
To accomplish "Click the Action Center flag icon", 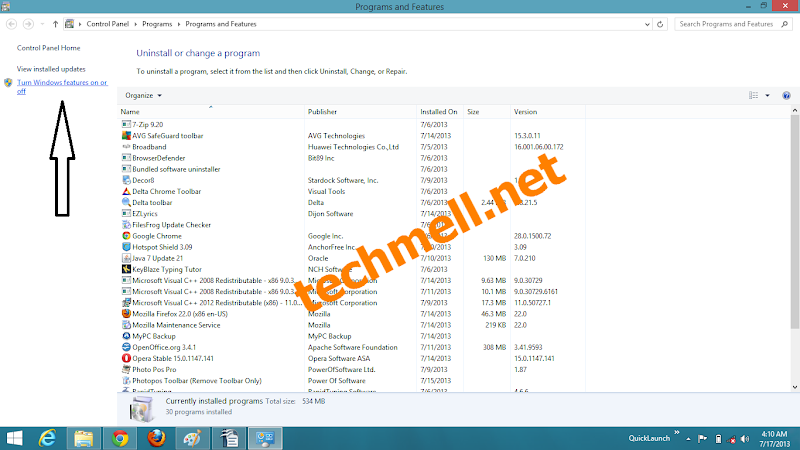I will [x=703, y=439].
